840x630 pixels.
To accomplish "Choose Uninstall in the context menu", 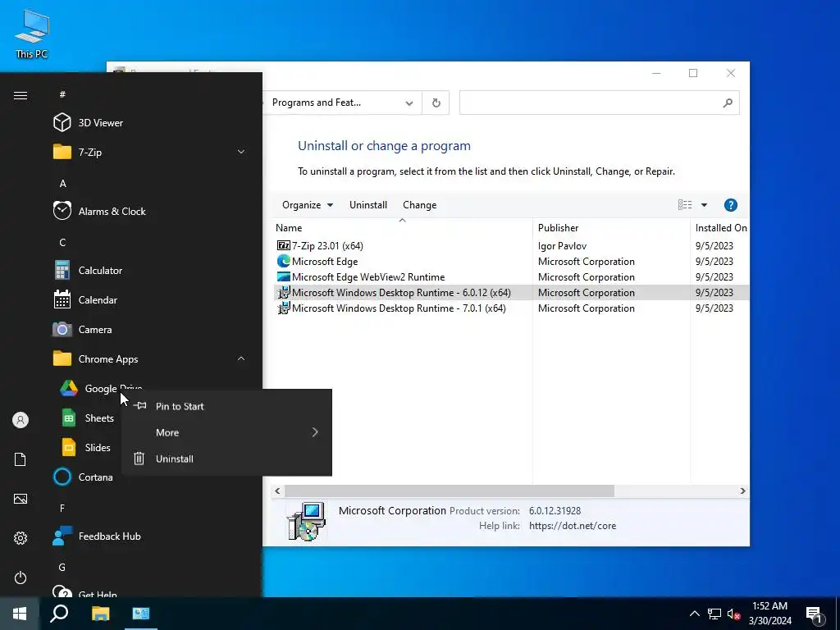I will tap(226, 459).
